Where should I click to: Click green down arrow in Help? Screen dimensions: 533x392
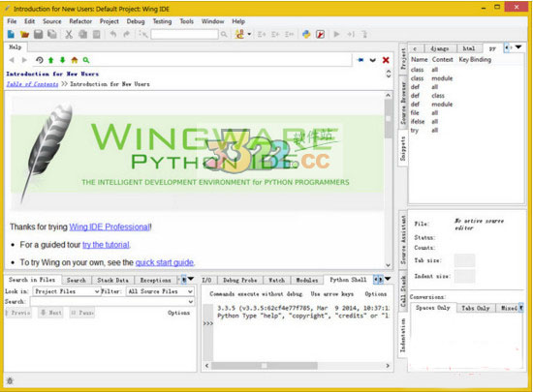click(63, 60)
